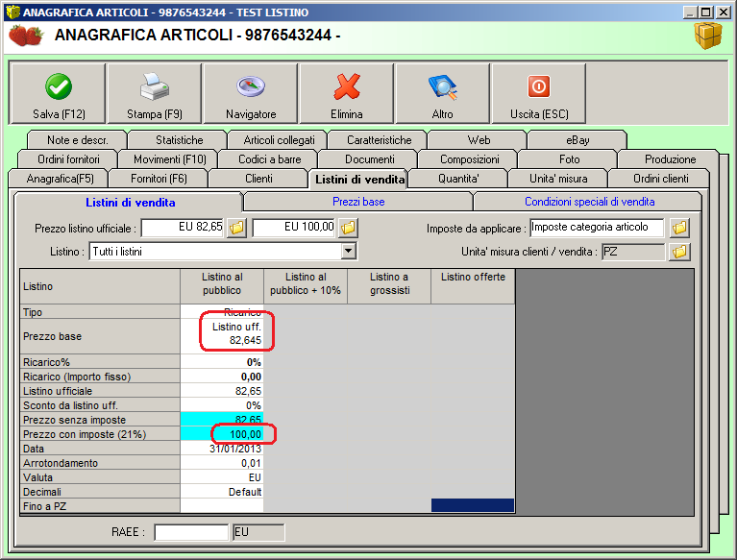Screen dimensions: 737x560
Task: Switch to the Produzione tab
Action: click(x=670, y=159)
